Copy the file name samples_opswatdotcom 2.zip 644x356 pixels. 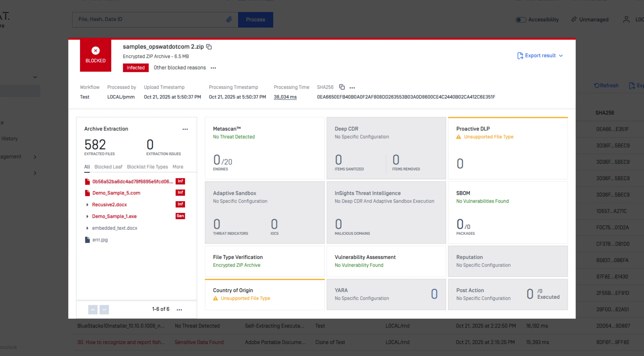tap(209, 47)
